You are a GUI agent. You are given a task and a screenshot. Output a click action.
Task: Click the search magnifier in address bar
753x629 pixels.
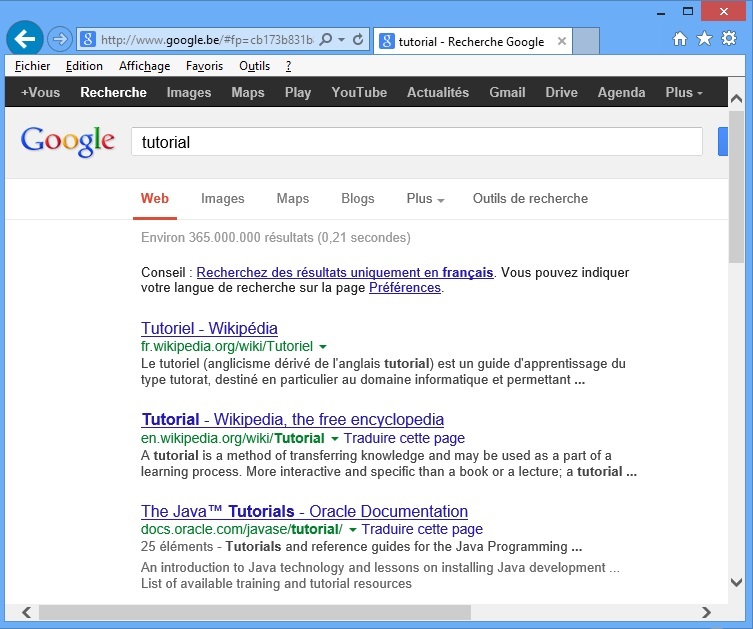pyautogui.click(x=326, y=39)
